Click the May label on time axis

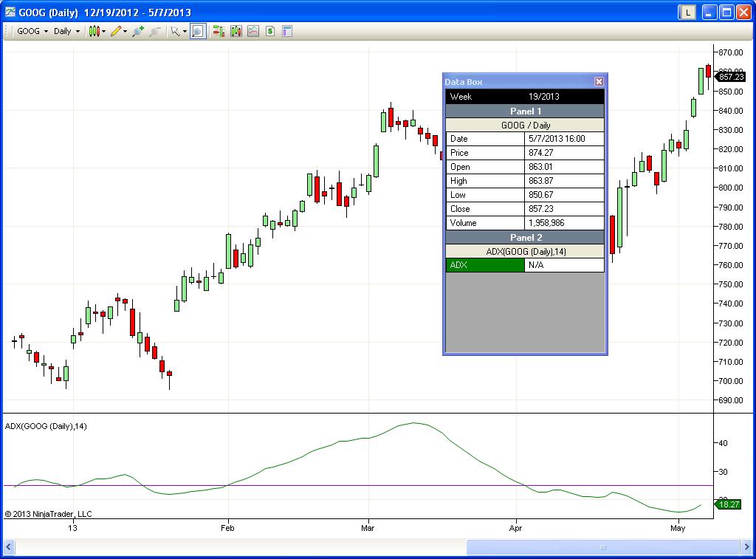[x=678, y=528]
